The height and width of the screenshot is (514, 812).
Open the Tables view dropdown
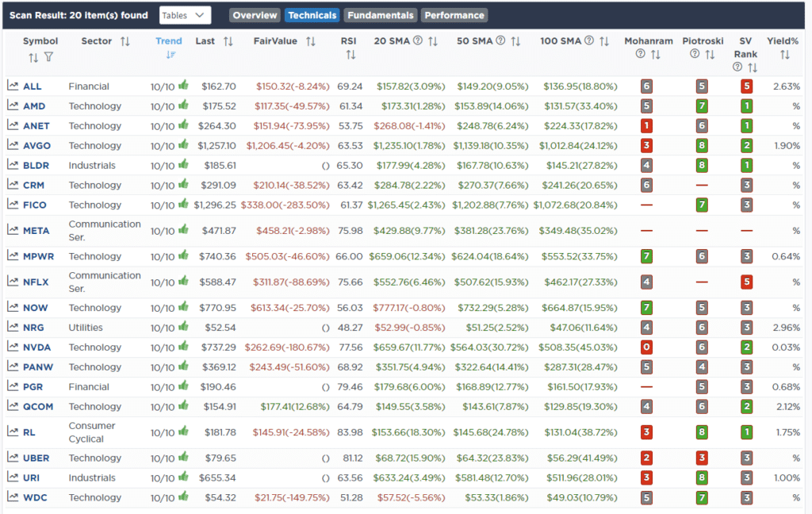[185, 16]
